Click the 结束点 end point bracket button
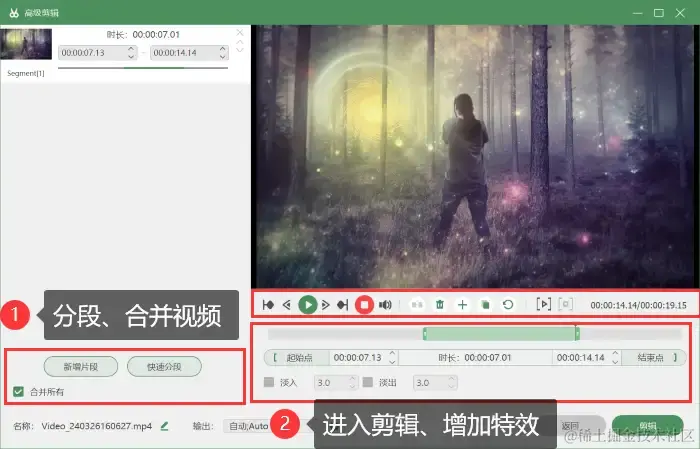Viewport: 700px width, 449px height. (x=654, y=358)
